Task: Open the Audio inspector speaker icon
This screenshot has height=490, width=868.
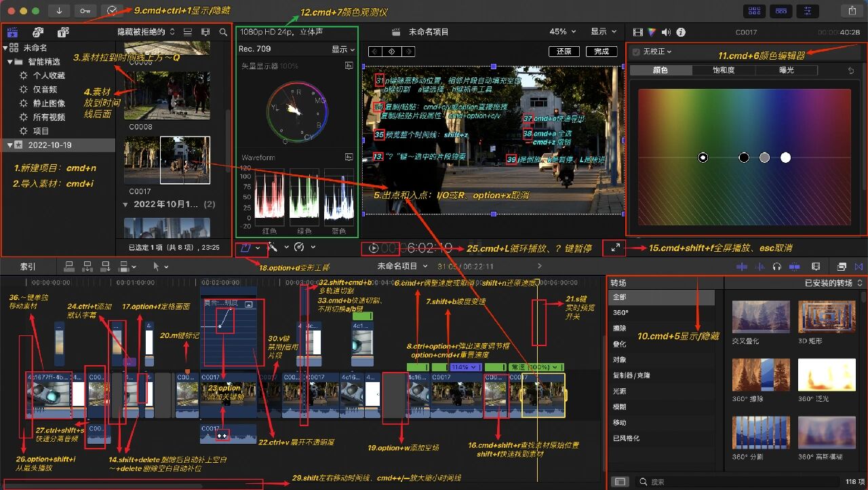Action: pos(667,32)
